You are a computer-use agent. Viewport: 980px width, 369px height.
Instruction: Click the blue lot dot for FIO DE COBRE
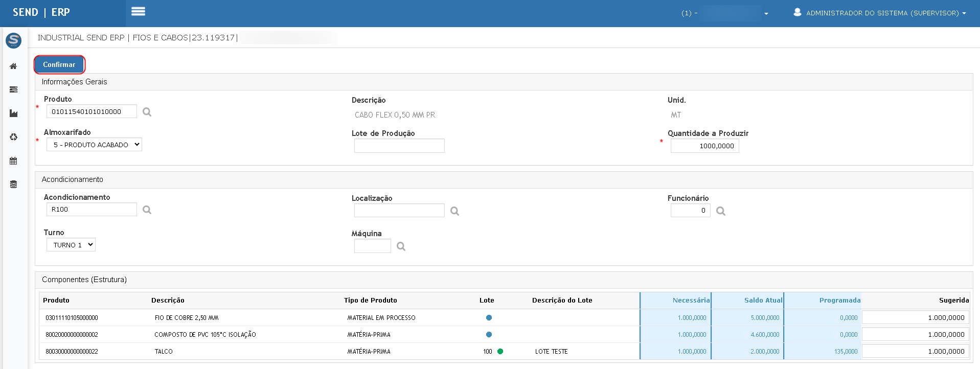(489, 318)
